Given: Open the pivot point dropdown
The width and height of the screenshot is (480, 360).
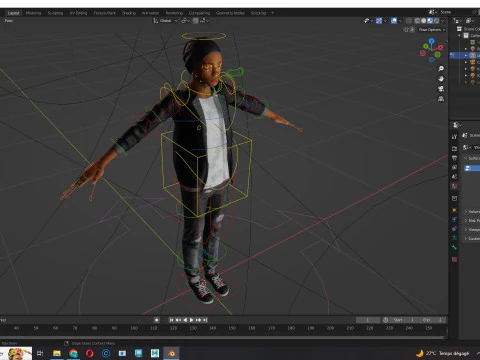Looking at the screenshot, I should (x=185, y=21).
